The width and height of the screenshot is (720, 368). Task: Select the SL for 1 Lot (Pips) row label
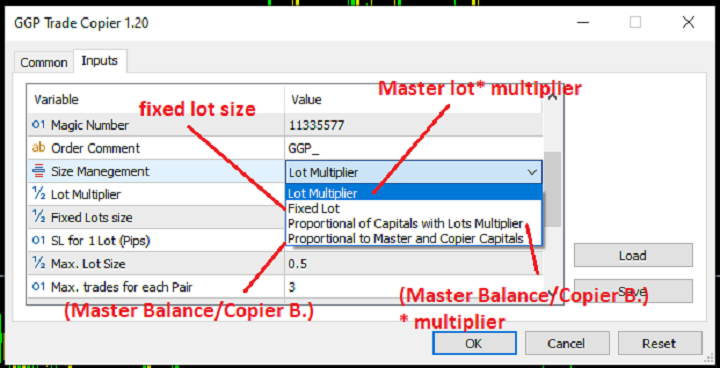(101, 240)
